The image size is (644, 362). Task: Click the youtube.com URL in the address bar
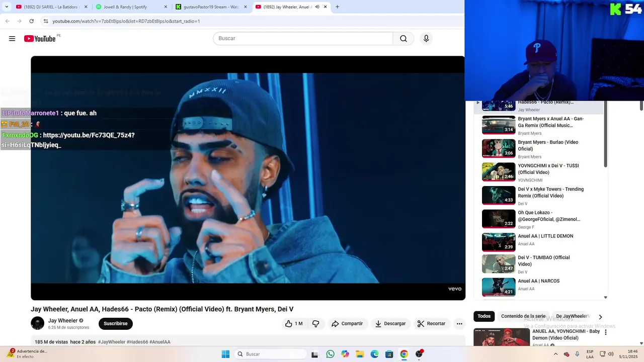(x=126, y=21)
